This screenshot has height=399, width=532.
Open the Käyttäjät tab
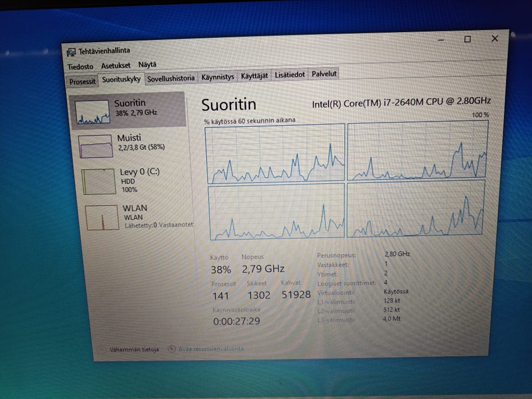coord(254,76)
